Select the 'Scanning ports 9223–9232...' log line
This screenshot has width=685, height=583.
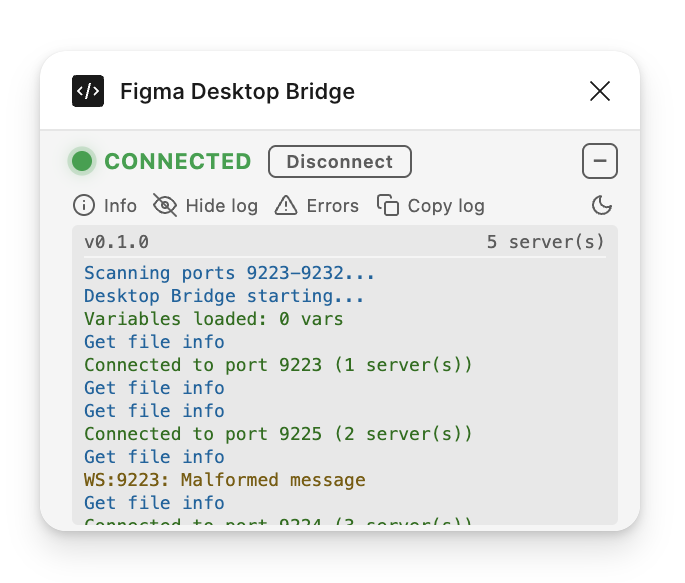tap(230, 273)
